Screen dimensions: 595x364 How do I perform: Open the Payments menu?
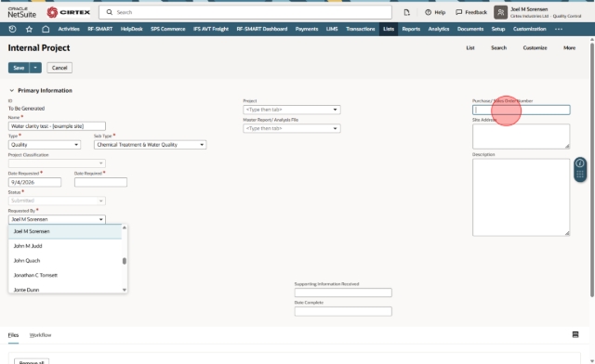click(x=307, y=29)
